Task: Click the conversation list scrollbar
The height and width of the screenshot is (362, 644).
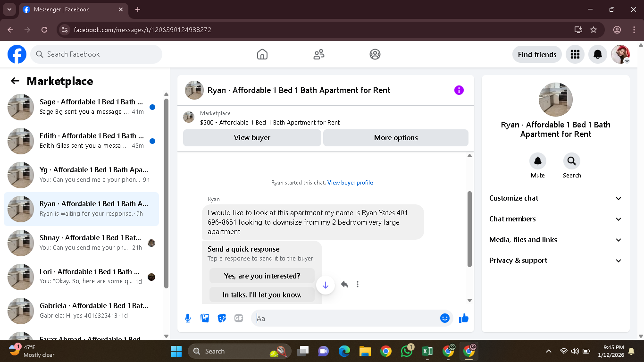Action: point(166,194)
